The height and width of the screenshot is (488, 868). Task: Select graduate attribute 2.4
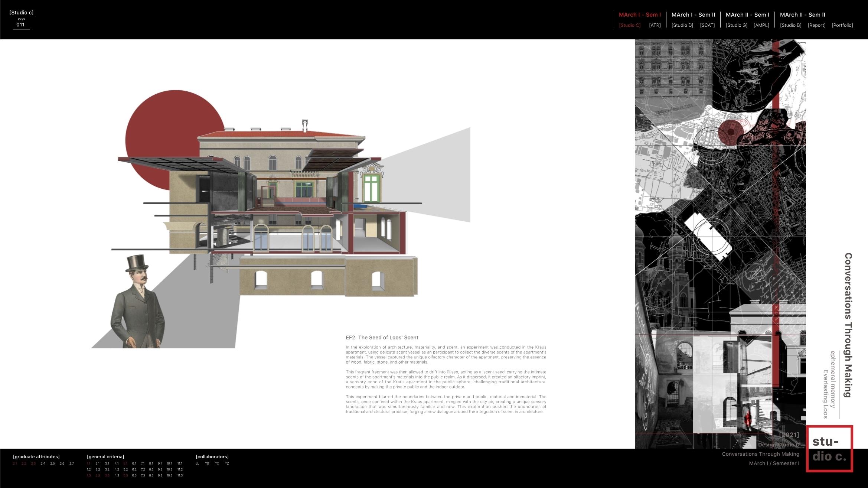click(x=43, y=463)
